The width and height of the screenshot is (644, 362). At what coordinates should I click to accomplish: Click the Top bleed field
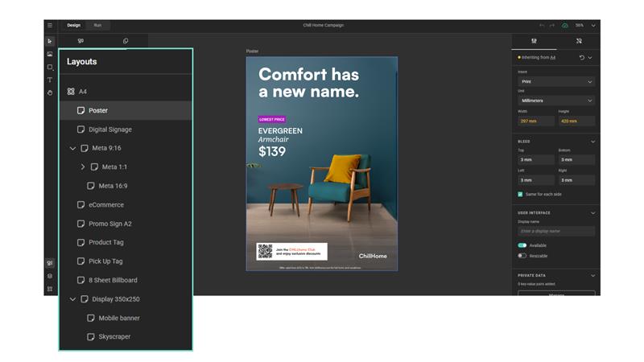(536, 159)
